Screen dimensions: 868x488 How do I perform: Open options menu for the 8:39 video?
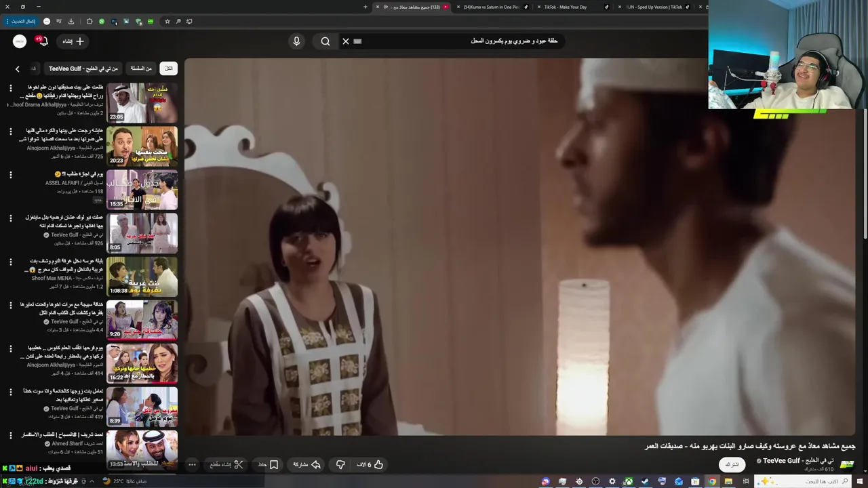click(x=10, y=392)
